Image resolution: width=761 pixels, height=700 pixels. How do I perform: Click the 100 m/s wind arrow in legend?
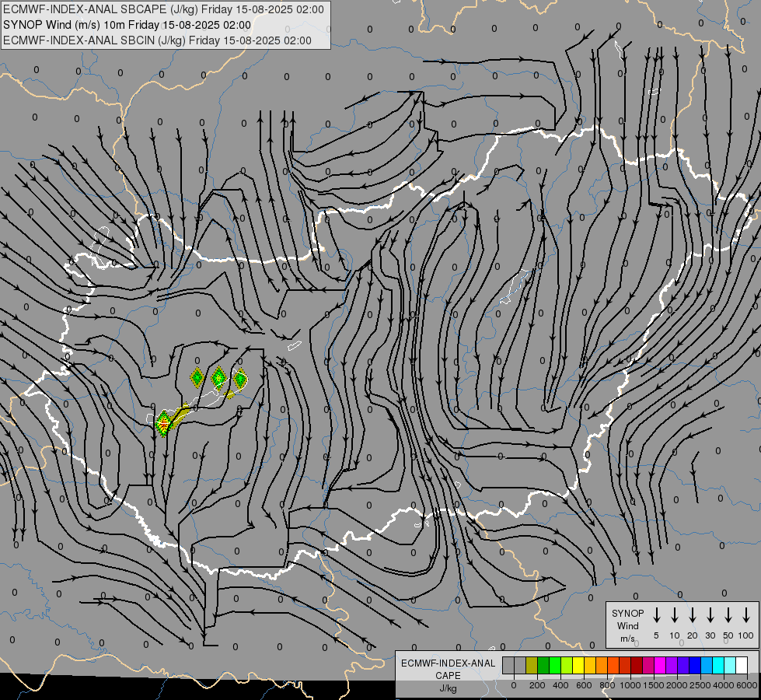[746, 615]
